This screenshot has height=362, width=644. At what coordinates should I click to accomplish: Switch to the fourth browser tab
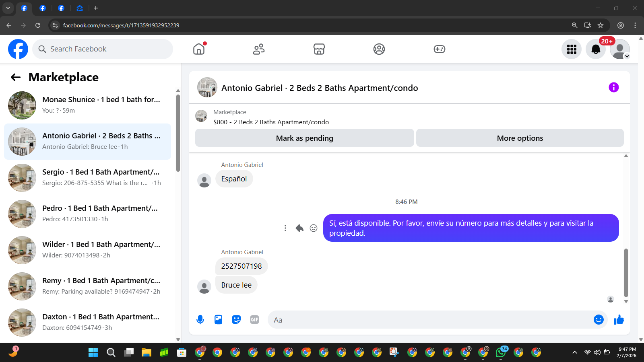(x=79, y=8)
